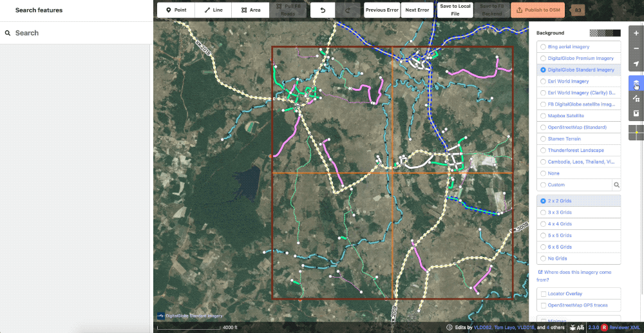Screen dimensions: 644x333
Task: Select the Line drawing mode
Action: coord(213,10)
